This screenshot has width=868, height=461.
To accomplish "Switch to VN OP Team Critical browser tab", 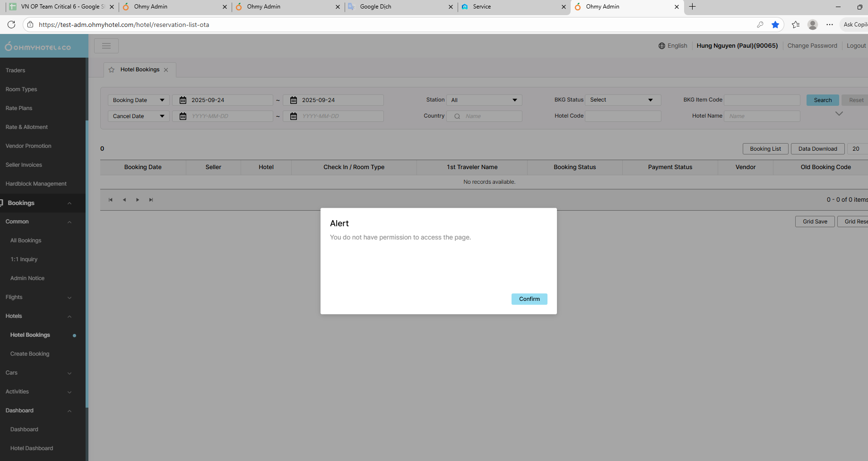I will click(62, 7).
